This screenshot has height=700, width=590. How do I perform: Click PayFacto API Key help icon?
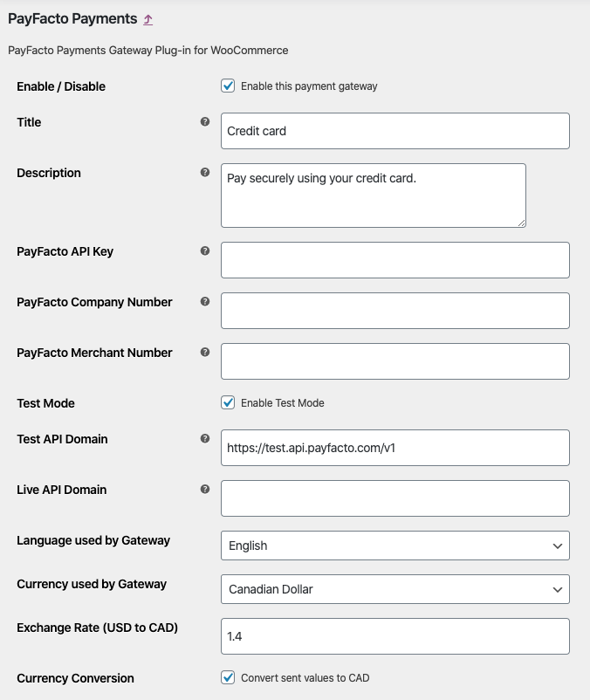[205, 251]
